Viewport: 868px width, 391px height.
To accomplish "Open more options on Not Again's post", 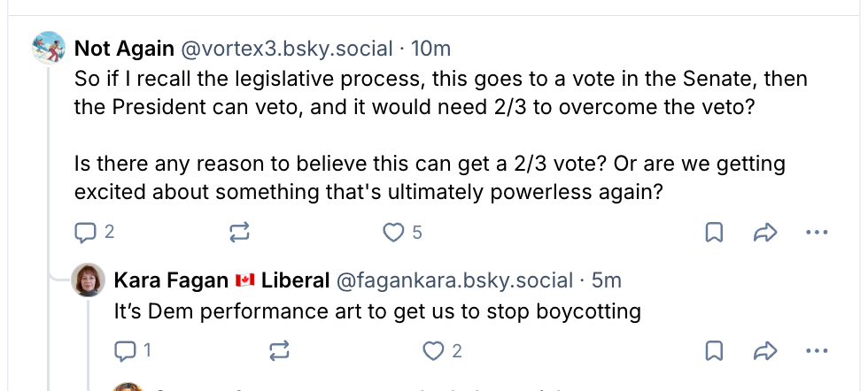I will [816, 233].
